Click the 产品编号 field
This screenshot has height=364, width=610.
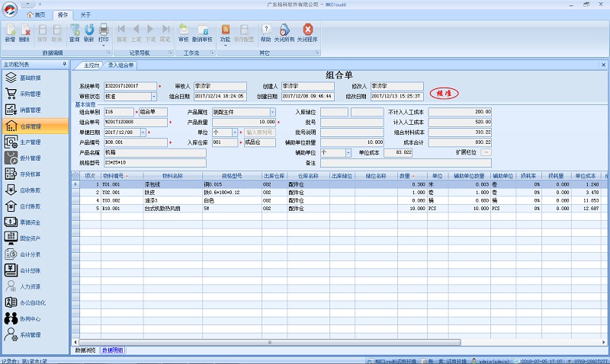coord(136,142)
